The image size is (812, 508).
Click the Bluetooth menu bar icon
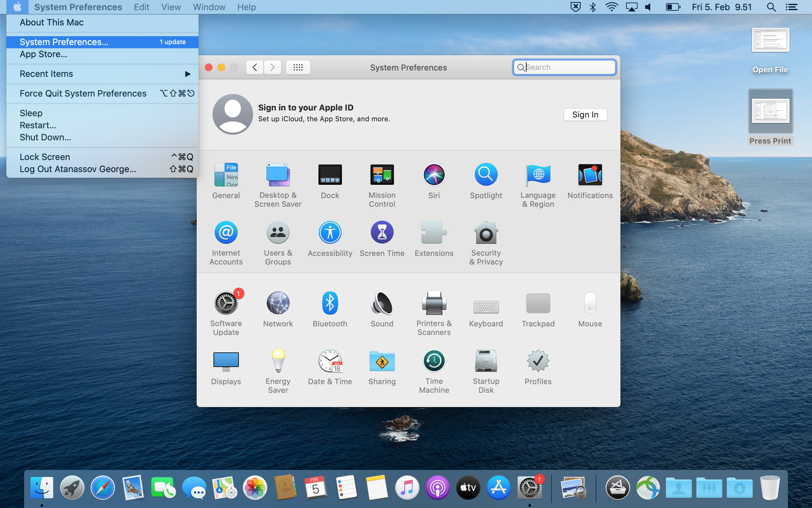593,7
